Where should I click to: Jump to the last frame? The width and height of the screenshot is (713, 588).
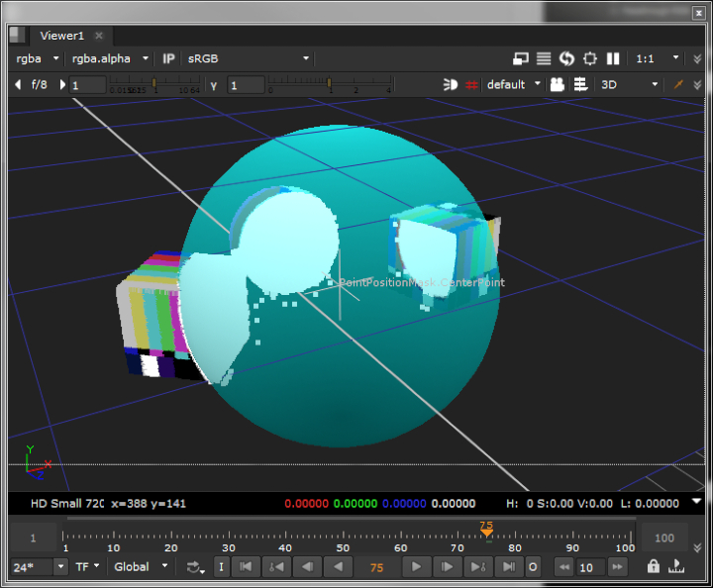pyautogui.click(x=508, y=567)
